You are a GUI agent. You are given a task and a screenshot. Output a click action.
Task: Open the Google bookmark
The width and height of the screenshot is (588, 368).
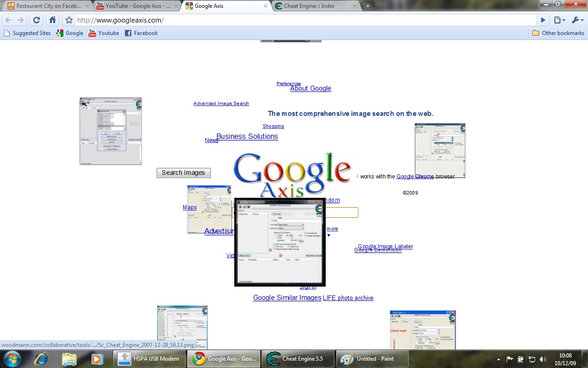coord(70,33)
